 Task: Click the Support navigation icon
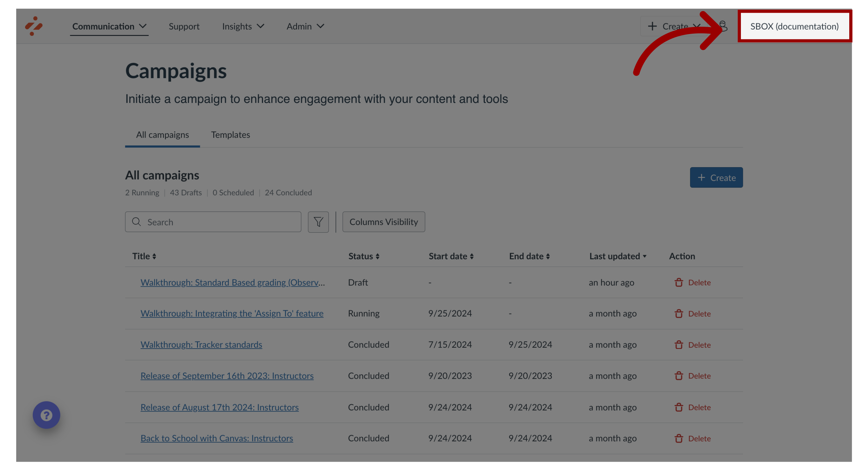click(184, 26)
